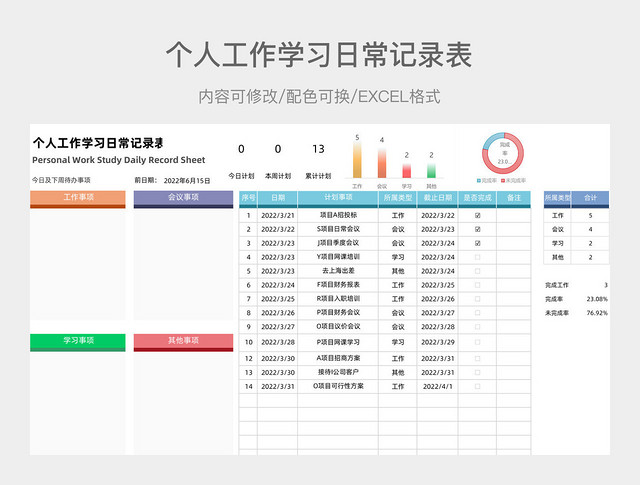Click the 会议 bar labeled 4 in chart
The width and height of the screenshot is (640, 485).
point(382,163)
